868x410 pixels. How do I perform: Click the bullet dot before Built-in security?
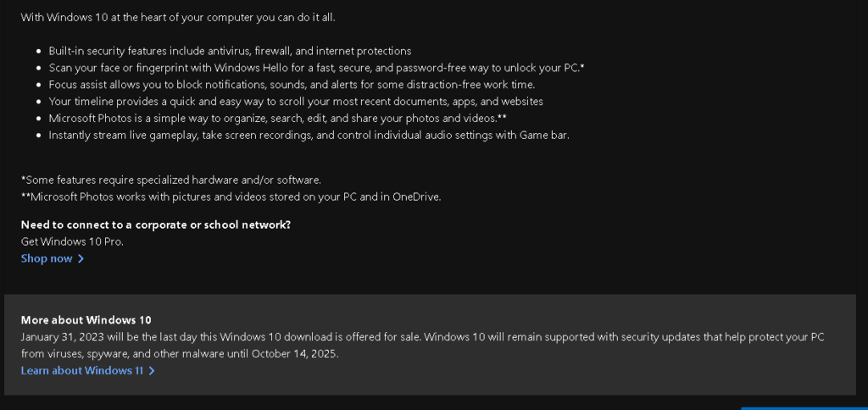pyautogui.click(x=38, y=52)
